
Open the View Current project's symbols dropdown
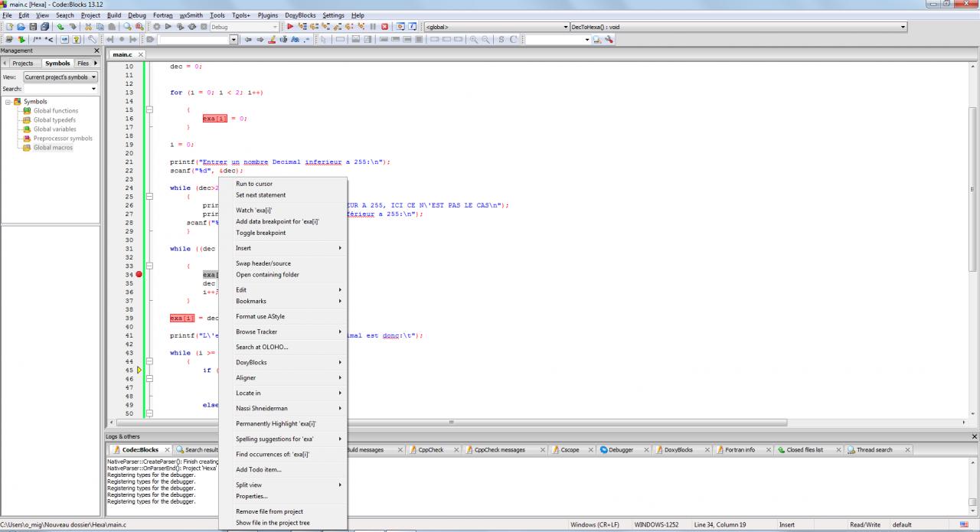[60, 77]
